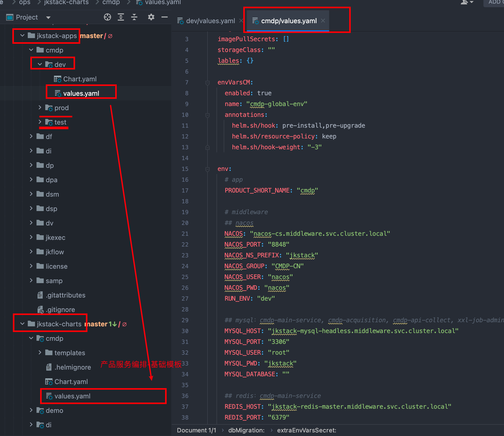
Task: Click the locate/select opened file crosshair icon
Action: click(107, 17)
